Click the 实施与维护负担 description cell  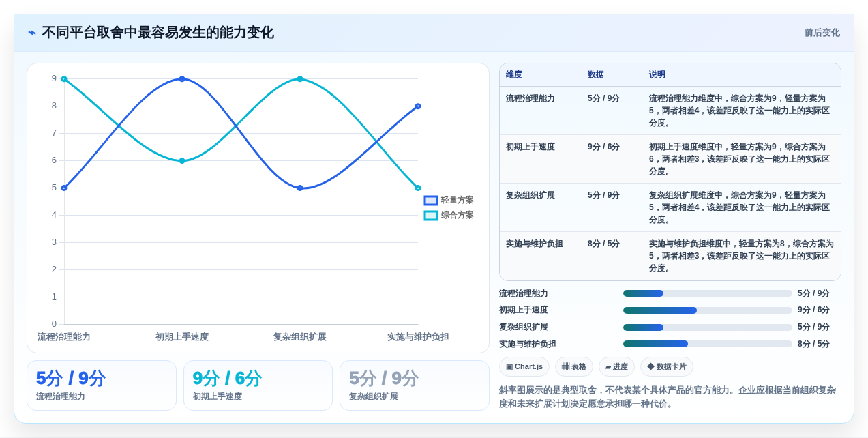coord(741,256)
